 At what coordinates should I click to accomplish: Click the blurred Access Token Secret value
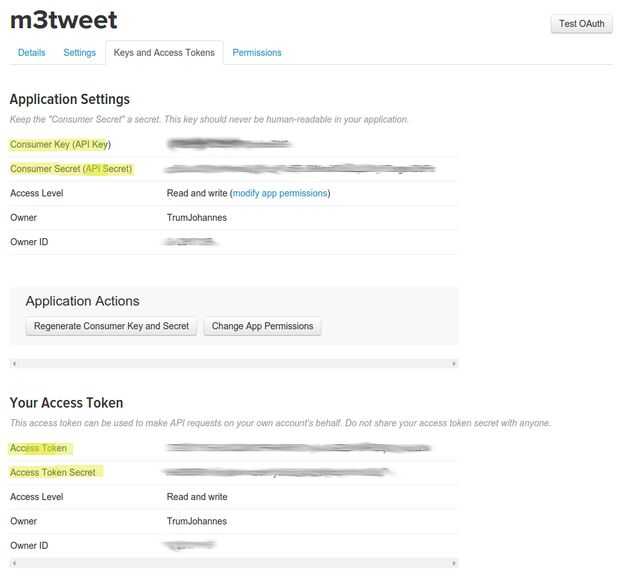[280, 472]
